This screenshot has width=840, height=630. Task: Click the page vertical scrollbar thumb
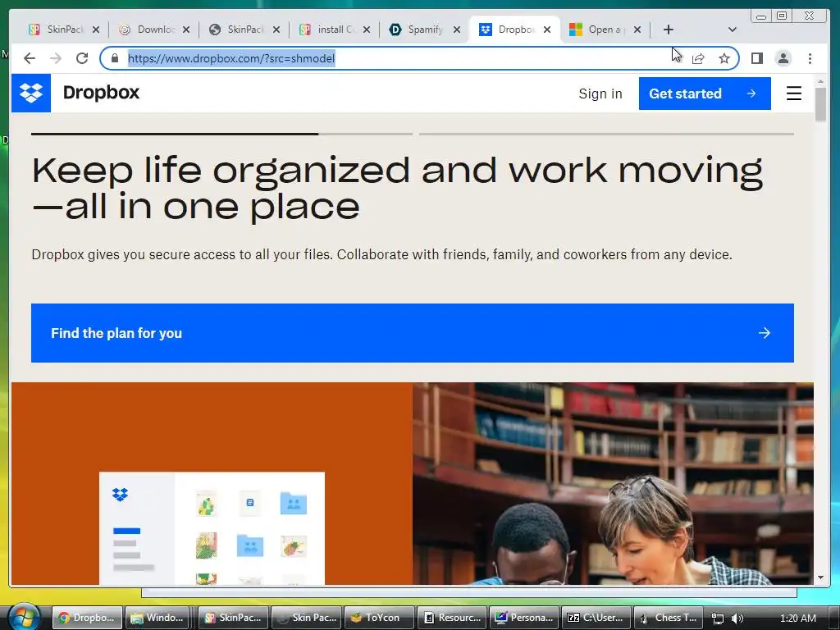click(820, 104)
